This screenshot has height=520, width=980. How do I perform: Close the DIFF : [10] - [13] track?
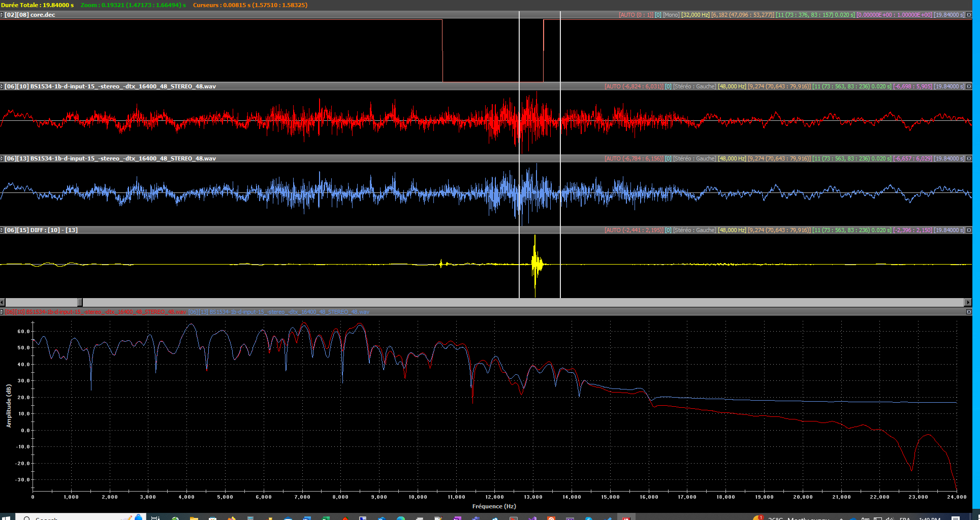coord(969,230)
